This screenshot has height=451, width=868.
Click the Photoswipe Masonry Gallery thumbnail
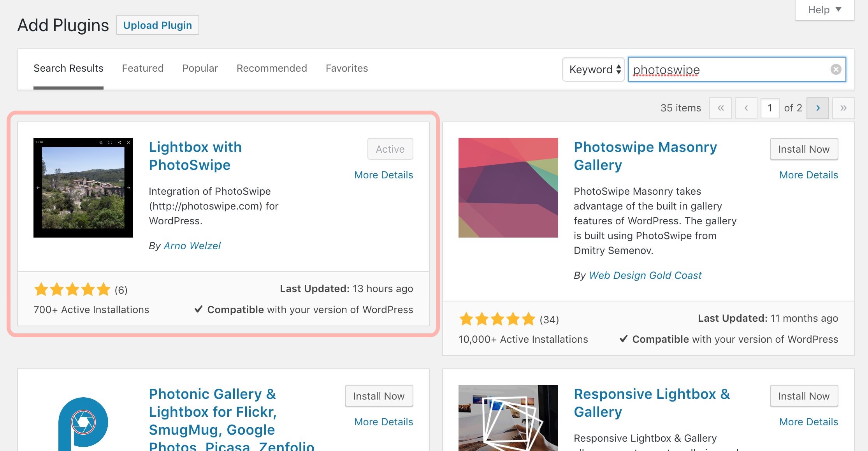click(x=508, y=188)
